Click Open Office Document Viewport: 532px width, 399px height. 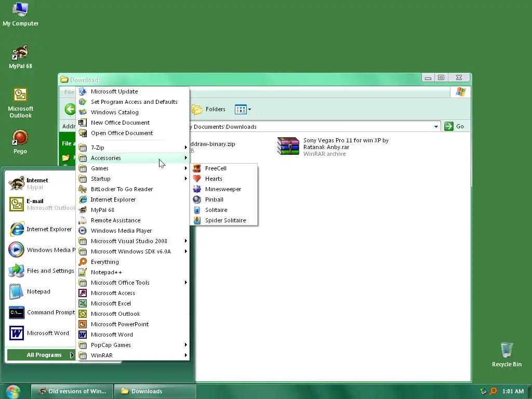pos(132,133)
